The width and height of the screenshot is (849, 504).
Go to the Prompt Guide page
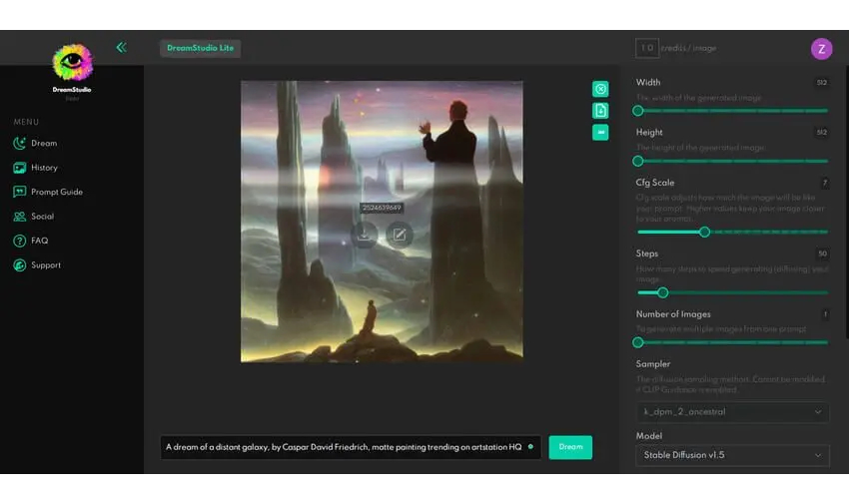click(x=56, y=192)
